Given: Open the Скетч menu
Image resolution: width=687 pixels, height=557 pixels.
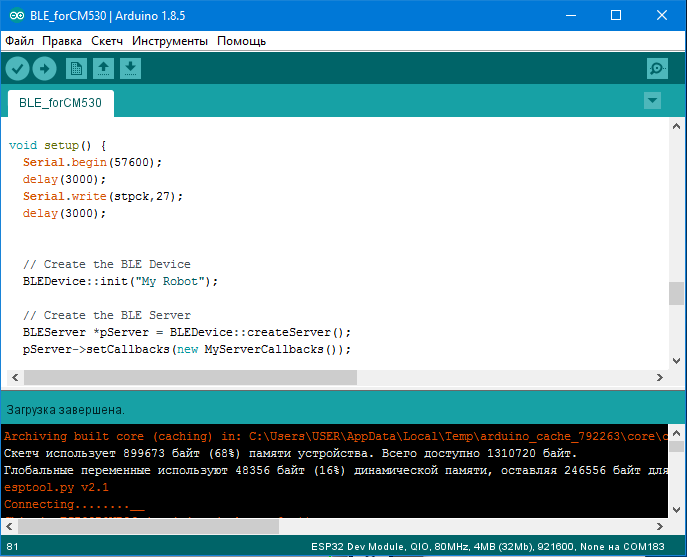Looking at the screenshot, I should pyautogui.click(x=107, y=41).
